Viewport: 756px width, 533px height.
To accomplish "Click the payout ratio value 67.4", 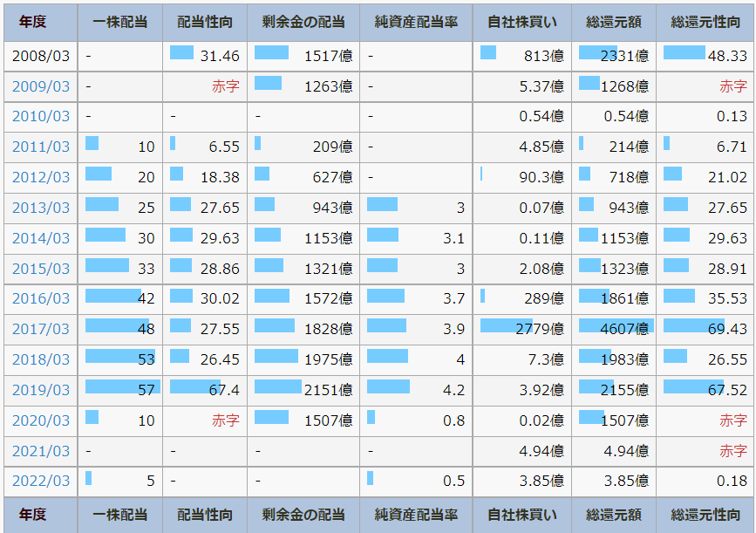I will [x=224, y=390].
